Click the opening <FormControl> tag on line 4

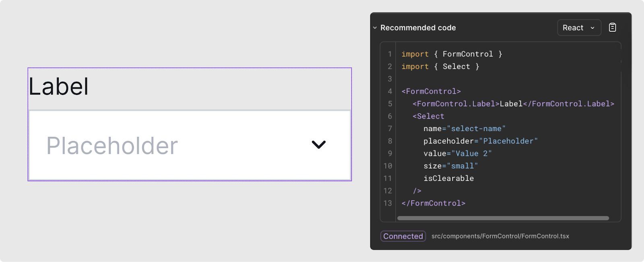coord(431,91)
